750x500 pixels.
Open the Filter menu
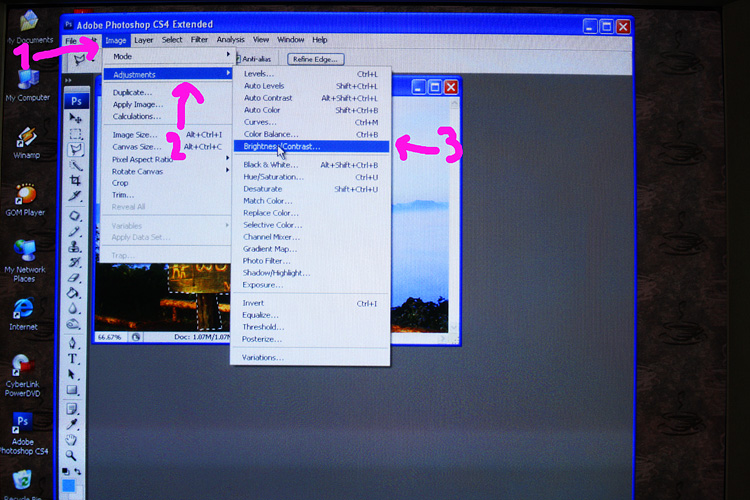(199, 40)
